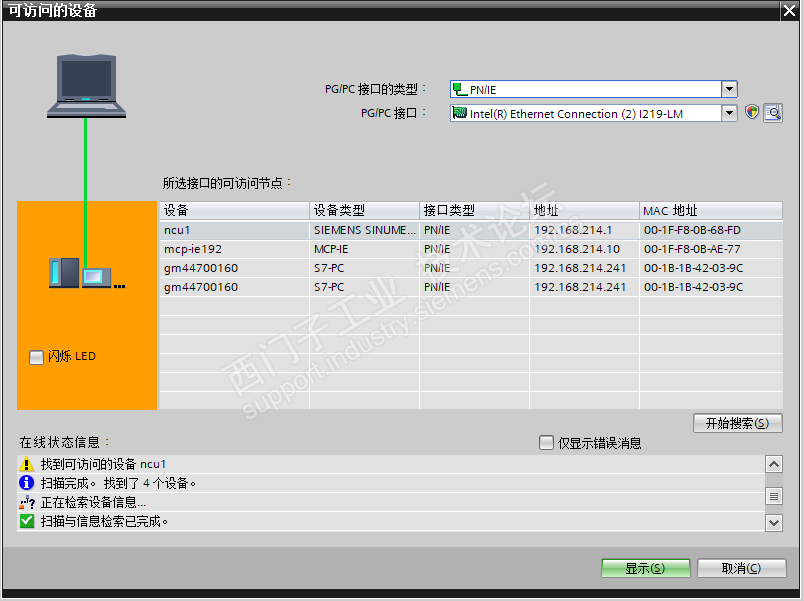Select the mcp-ie192 device row

pos(471,249)
